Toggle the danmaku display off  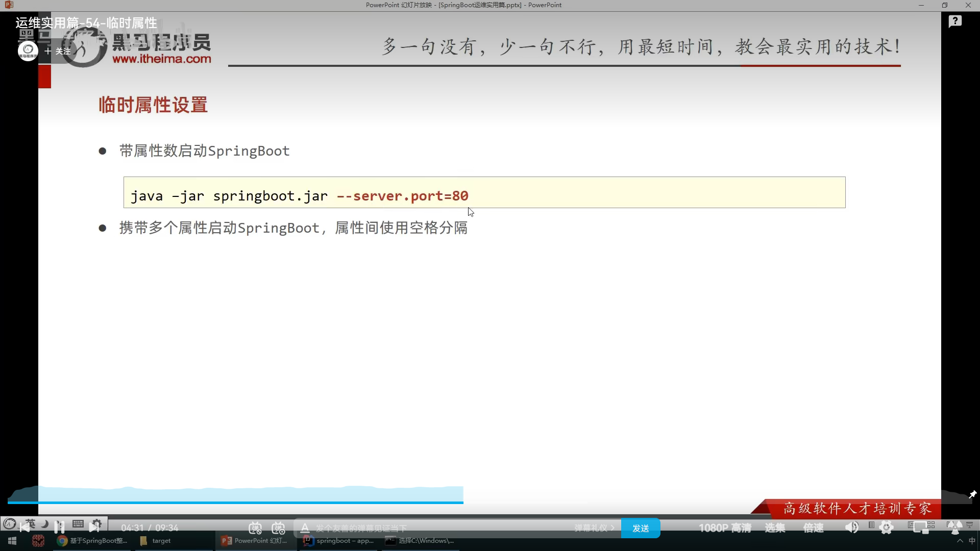pyautogui.click(x=255, y=528)
